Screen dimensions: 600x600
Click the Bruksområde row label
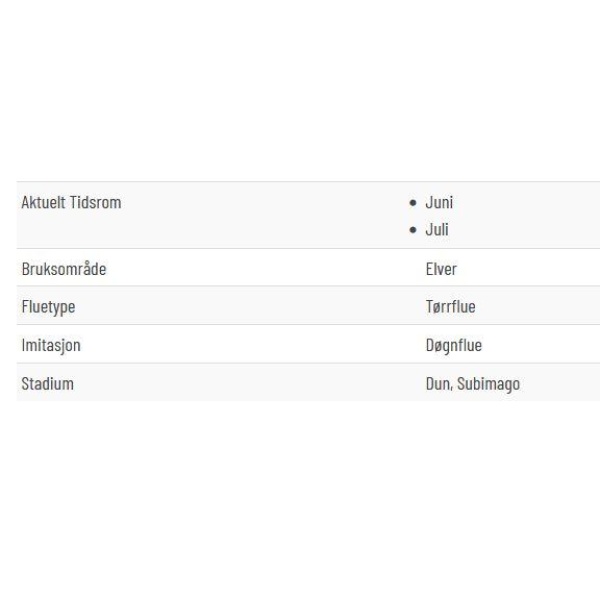[64, 269]
